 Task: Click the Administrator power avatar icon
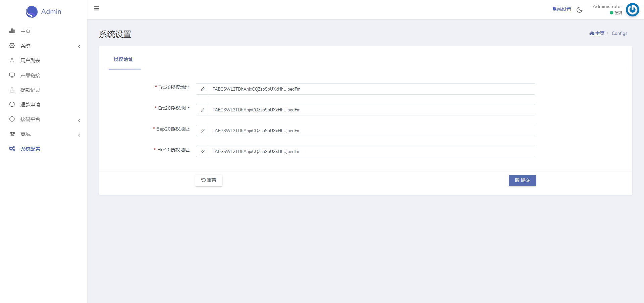click(633, 10)
